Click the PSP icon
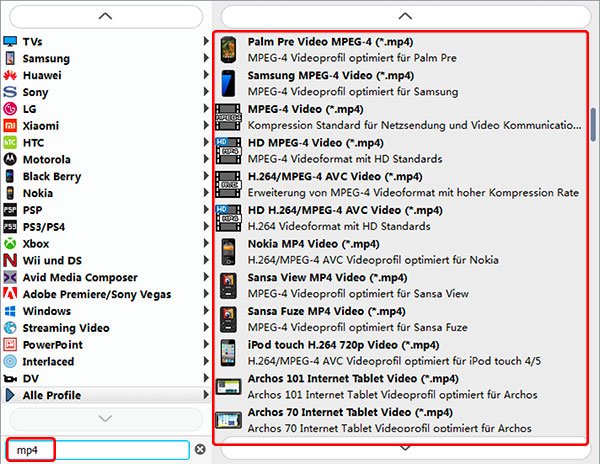600x464 pixels. (10, 210)
